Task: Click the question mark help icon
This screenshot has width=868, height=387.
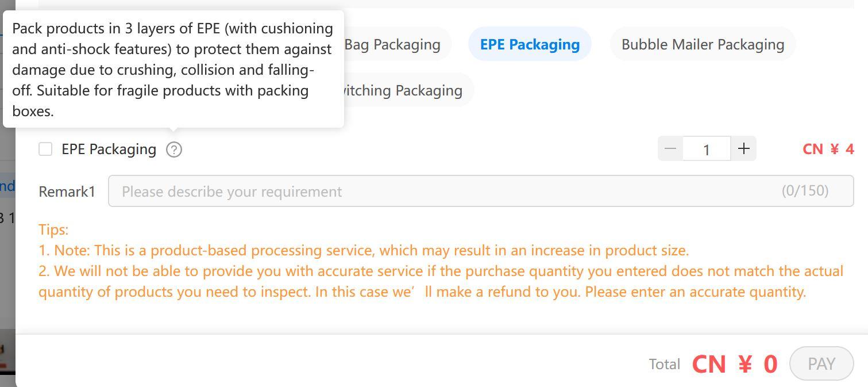Action: pyautogui.click(x=174, y=150)
